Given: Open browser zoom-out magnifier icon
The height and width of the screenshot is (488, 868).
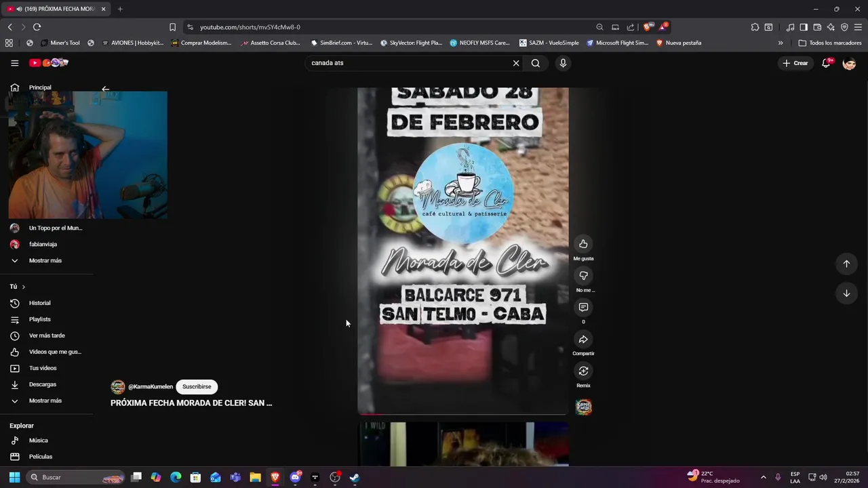Looking at the screenshot, I should [599, 27].
